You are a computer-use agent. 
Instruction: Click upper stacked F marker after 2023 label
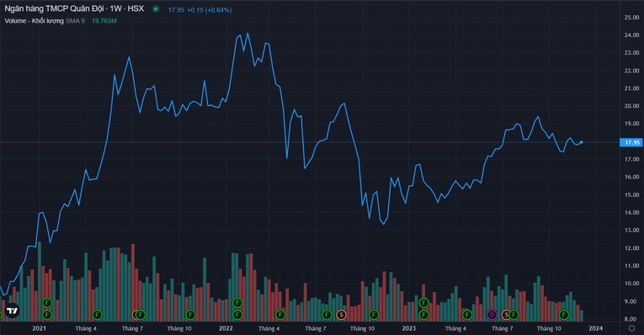423,303
